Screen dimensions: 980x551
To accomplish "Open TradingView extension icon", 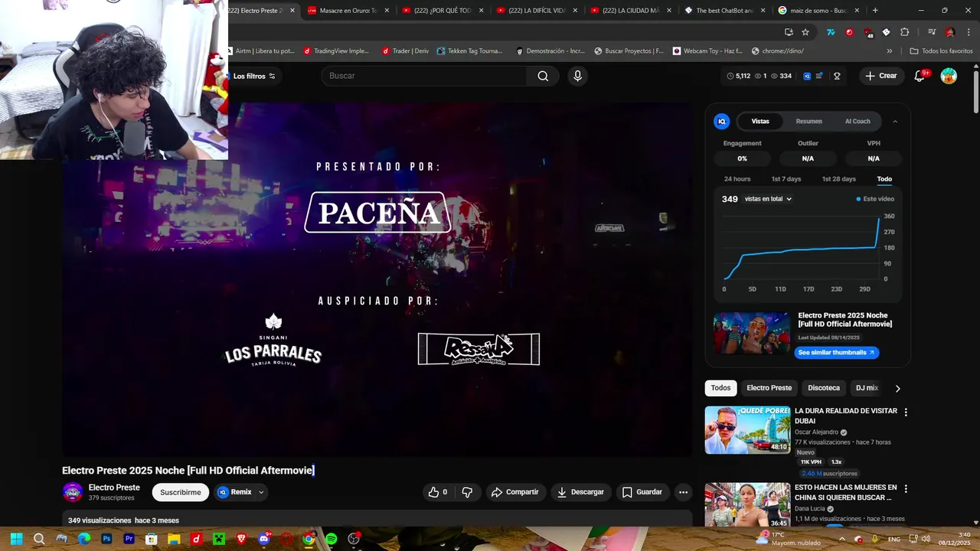I will click(830, 32).
